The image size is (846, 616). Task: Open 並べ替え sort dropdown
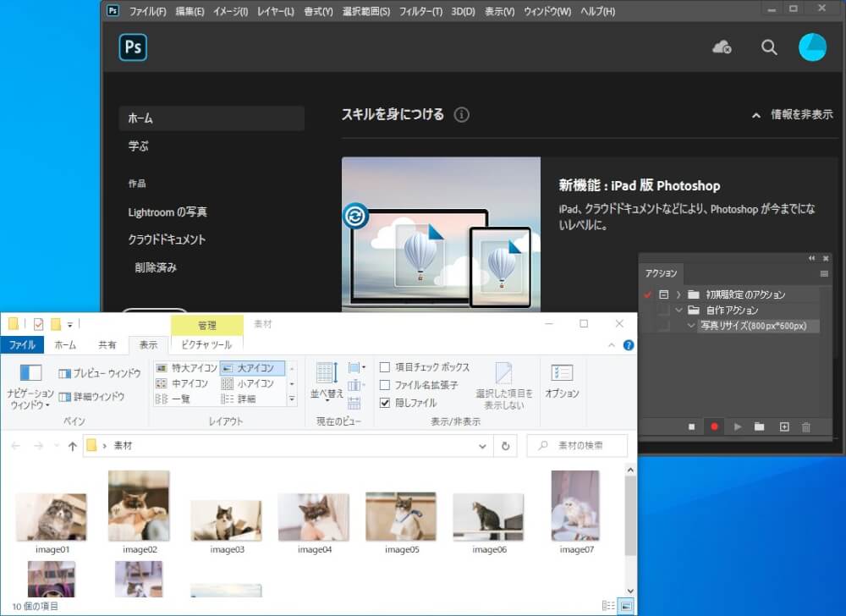click(x=327, y=381)
